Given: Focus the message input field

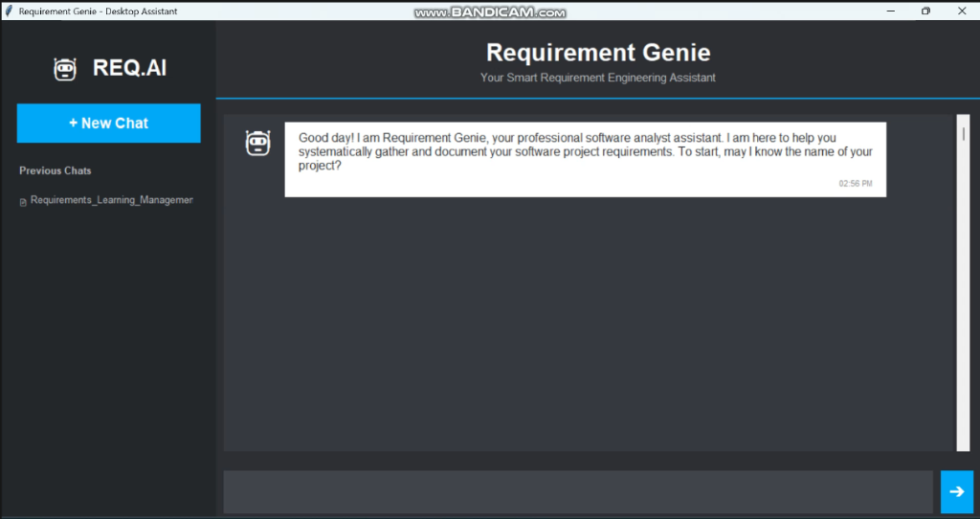Looking at the screenshot, I should [578, 492].
